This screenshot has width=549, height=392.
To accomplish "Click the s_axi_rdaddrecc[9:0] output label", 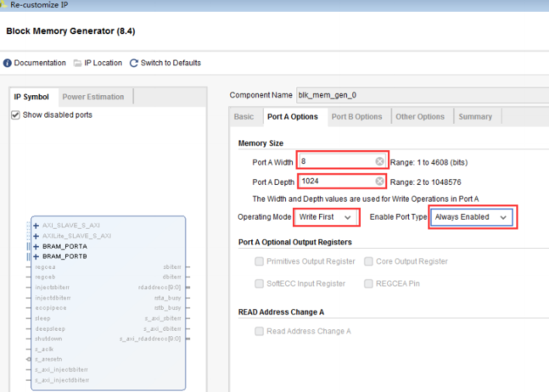I will (x=150, y=339).
